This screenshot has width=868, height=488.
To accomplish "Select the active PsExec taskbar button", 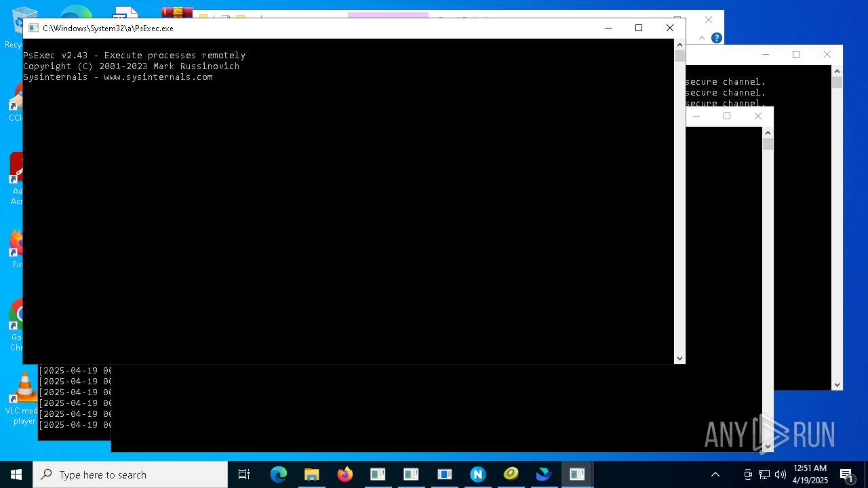I will click(577, 474).
